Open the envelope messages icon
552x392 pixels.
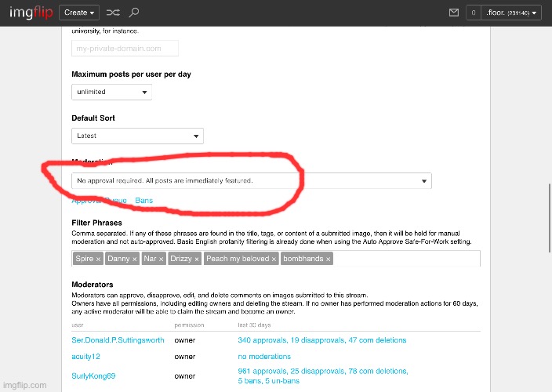[x=453, y=13]
